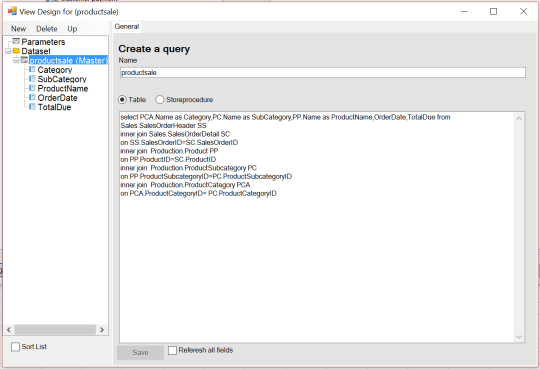Maximize the View Design window

tap(494, 11)
